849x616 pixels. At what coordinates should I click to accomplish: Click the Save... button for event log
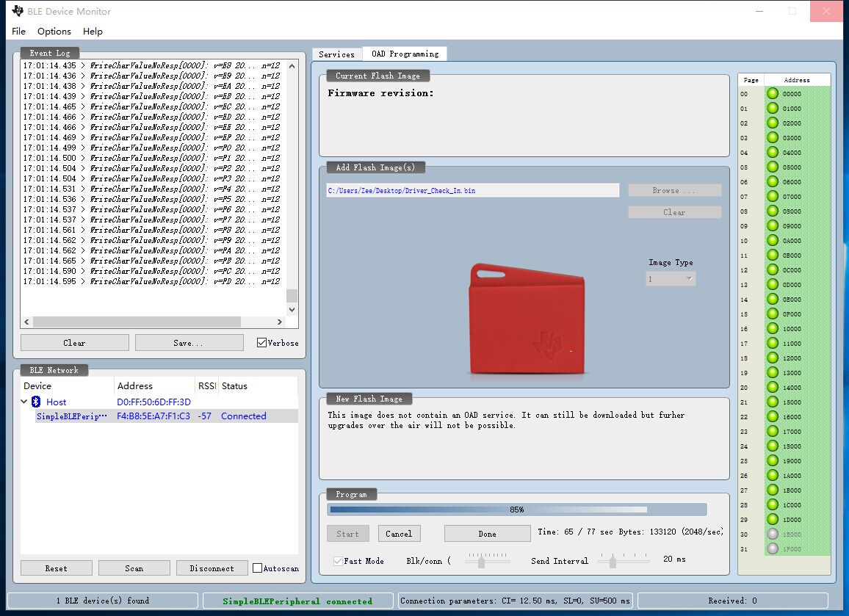(x=189, y=343)
